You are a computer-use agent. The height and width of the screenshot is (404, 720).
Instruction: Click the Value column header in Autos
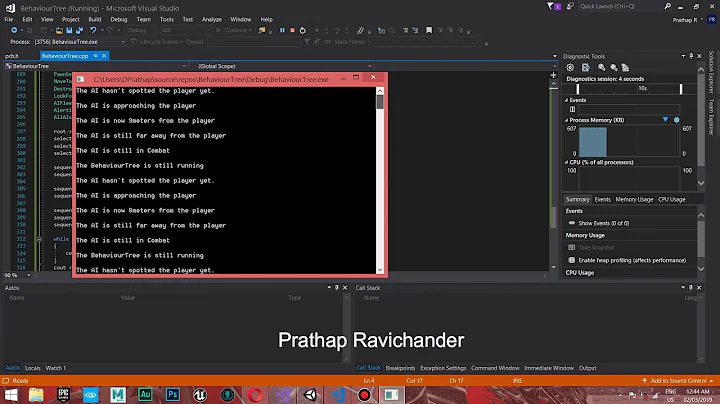point(128,298)
